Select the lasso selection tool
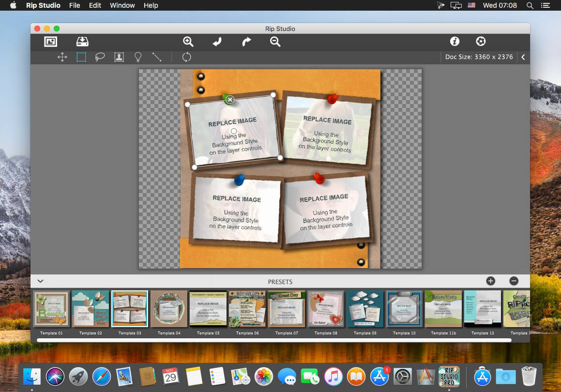Image resolution: width=561 pixels, height=392 pixels. pos(100,57)
